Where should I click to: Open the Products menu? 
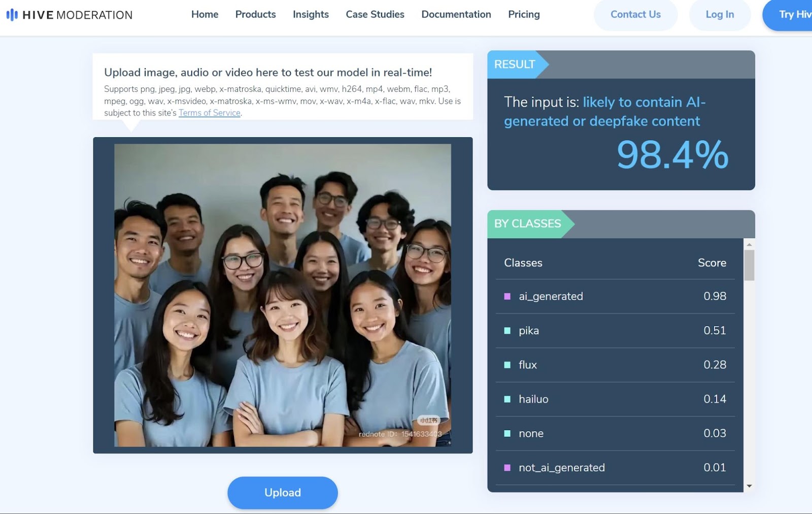tap(255, 15)
